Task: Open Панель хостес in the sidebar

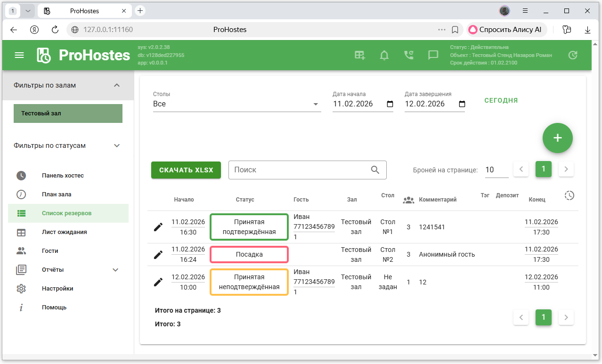Action: [63, 176]
